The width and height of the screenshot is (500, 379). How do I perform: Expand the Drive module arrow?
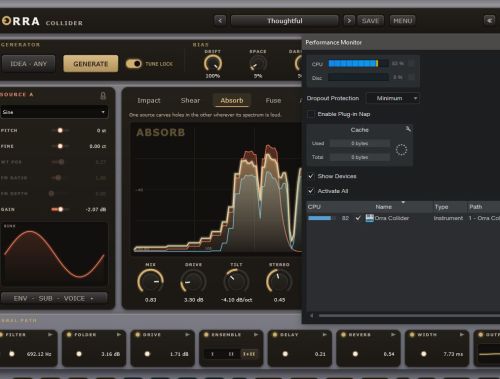coord(187,334)
